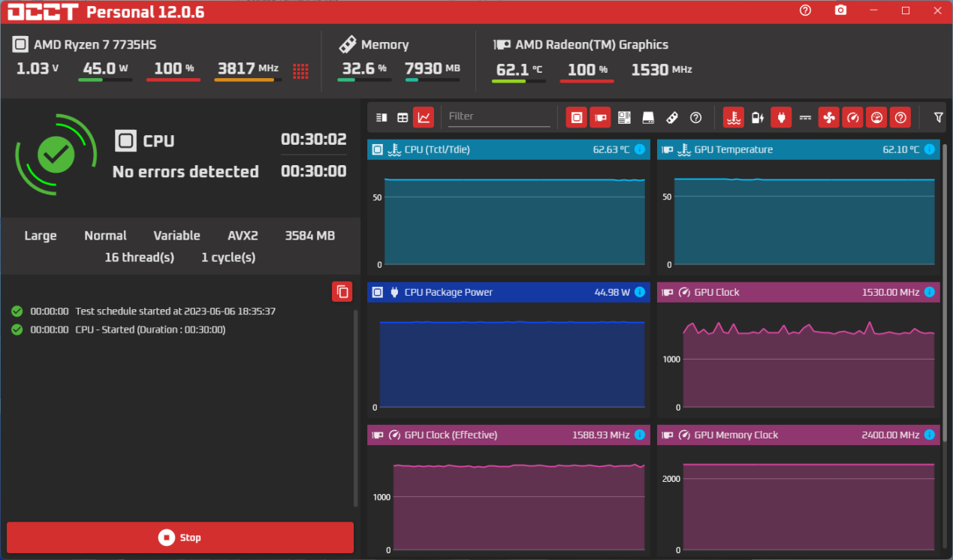The height and width of the screenshot is (560, 953).
Task: Enable the storage drive sensor filter
Action: (648, 117)
